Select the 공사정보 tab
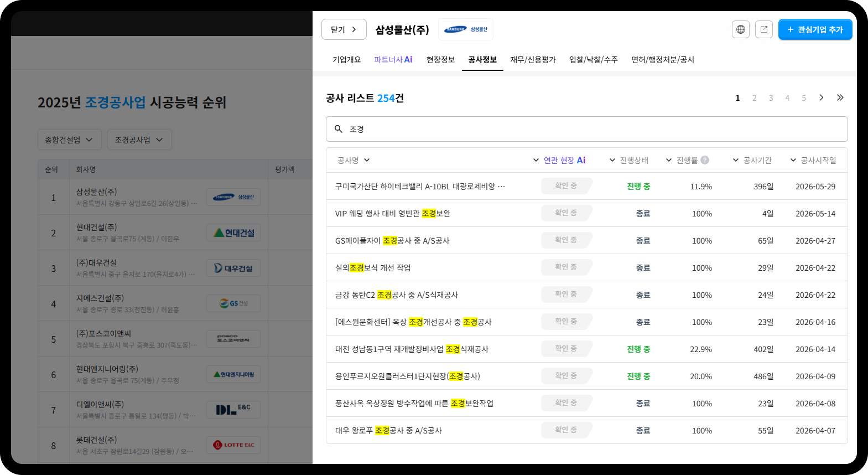The image size is (868, 475). pyautogui.click(x=482, y=59)
